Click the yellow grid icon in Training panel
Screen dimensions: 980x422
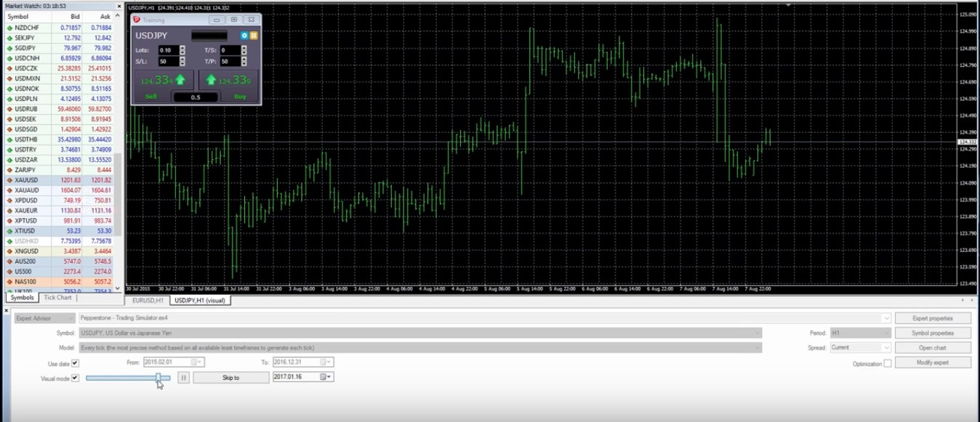click(x=254, y=35)
